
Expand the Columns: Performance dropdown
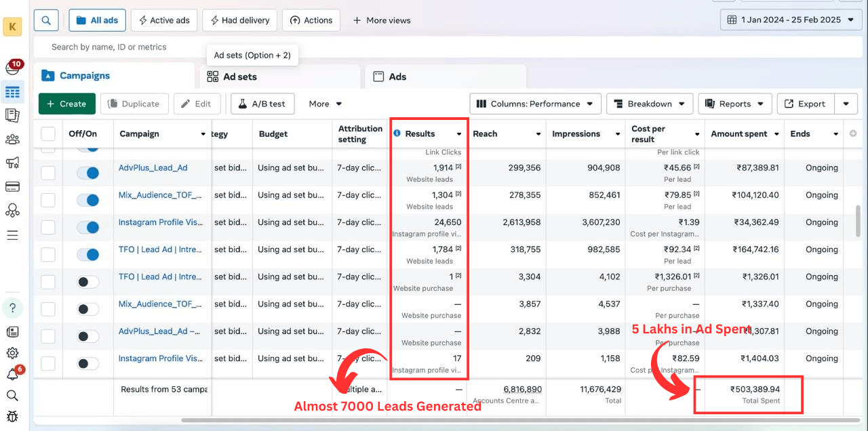pos(535,104)
